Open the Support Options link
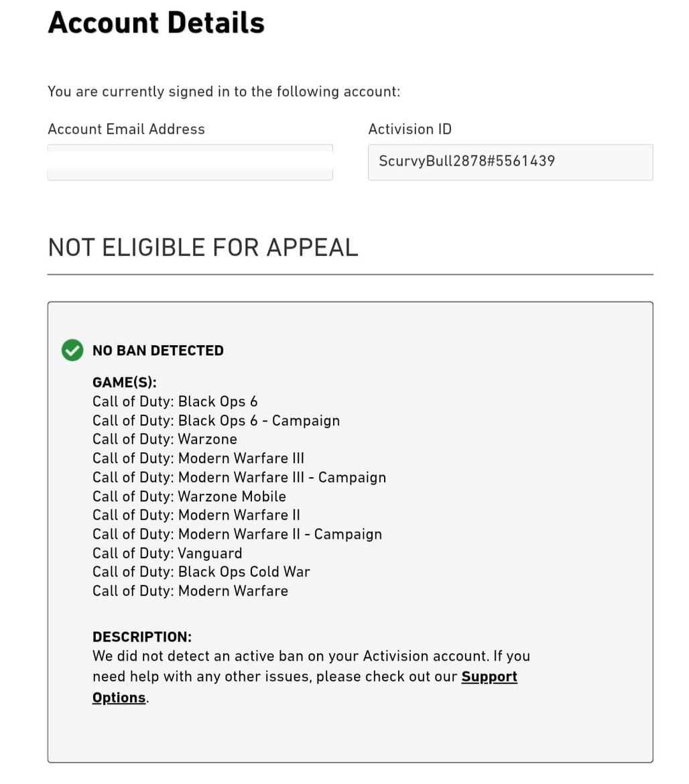The image size is (689, 784). [489, 677]
